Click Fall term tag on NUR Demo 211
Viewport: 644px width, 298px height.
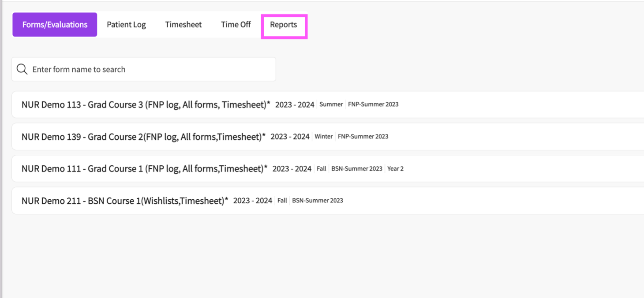coord(282,201)
